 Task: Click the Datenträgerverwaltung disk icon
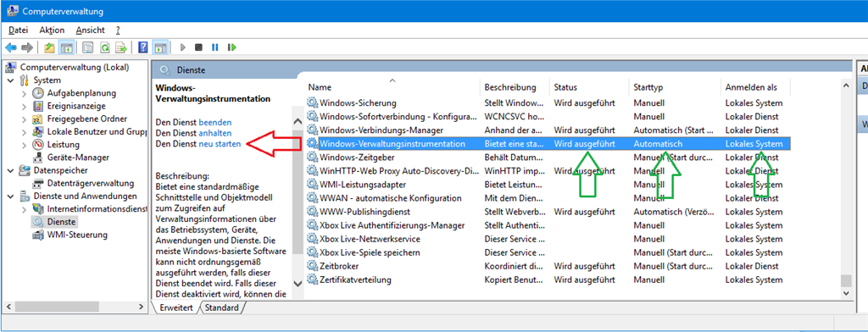[x=38, y=183]
